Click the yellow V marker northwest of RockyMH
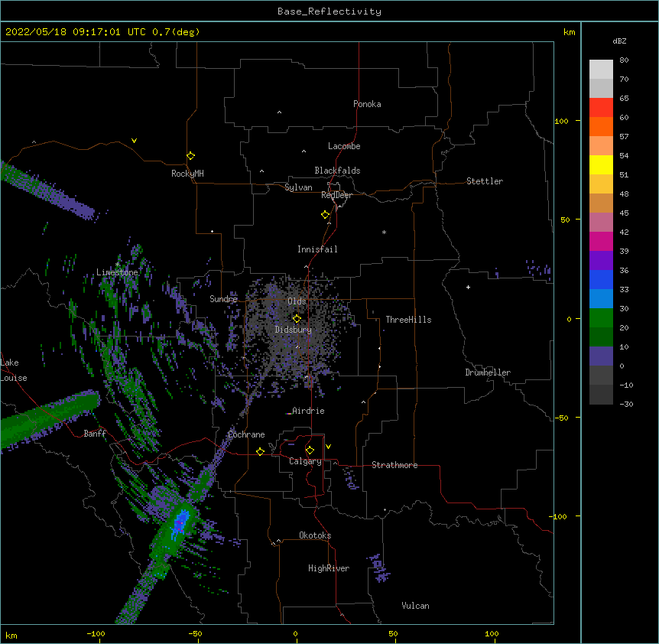This screenshot has height=644, width=659. tap(134, 141)
